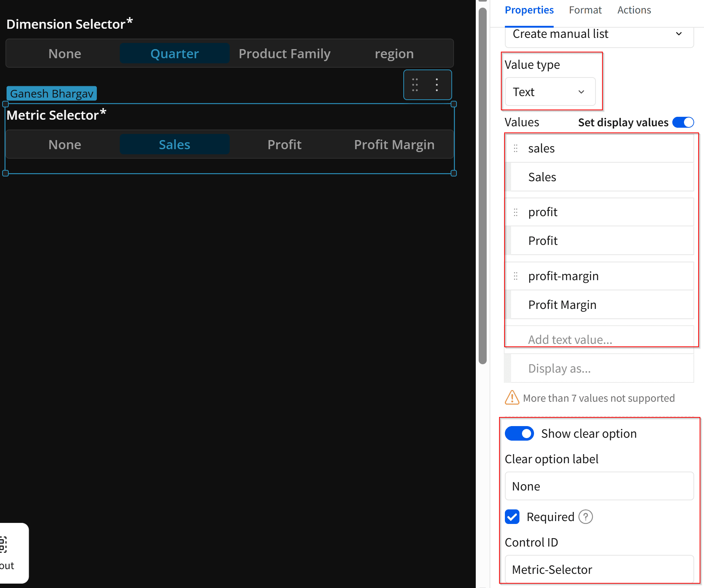Uncheck the Required checkbox

tap(512, 517)
